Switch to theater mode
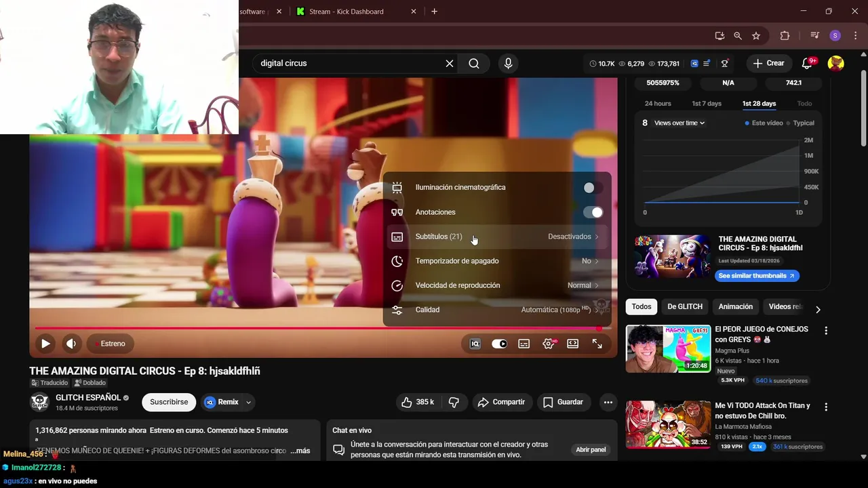 point(573,344)
